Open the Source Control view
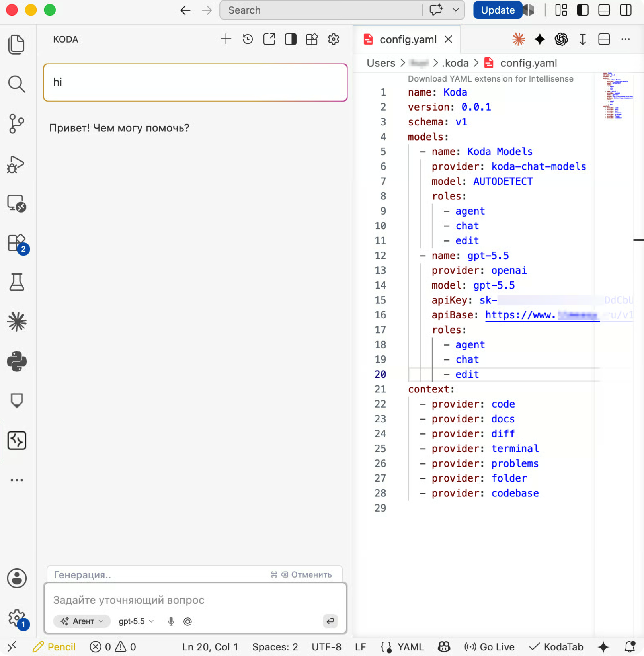This screenshot has width=644, height=656. 16,124
